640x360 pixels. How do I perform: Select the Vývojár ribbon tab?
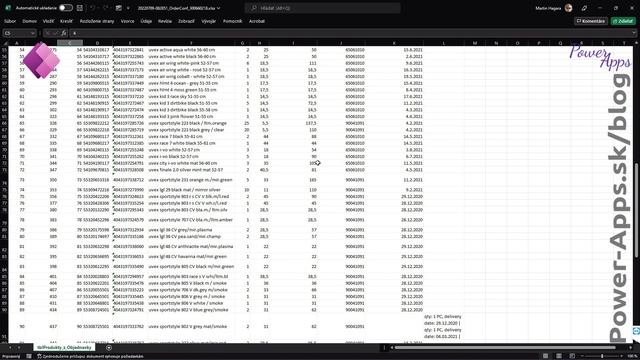(x=209, y=21)
